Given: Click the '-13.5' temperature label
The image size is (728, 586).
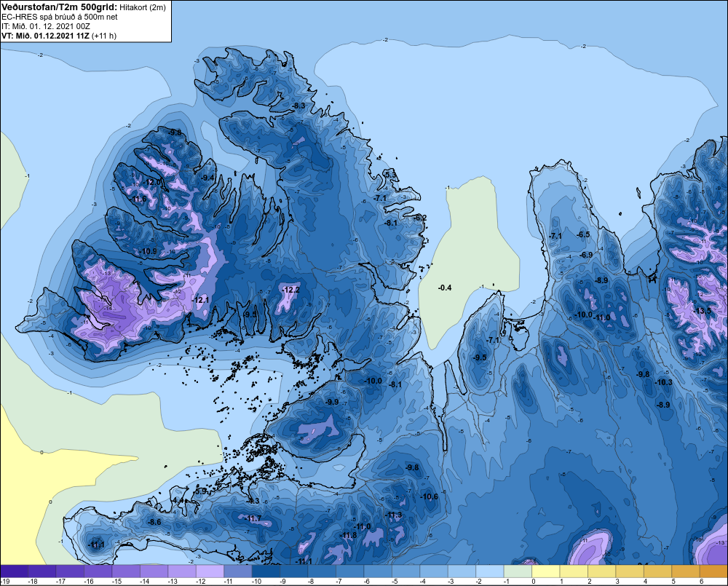Looking at the screenshot, I should [702, 311].
